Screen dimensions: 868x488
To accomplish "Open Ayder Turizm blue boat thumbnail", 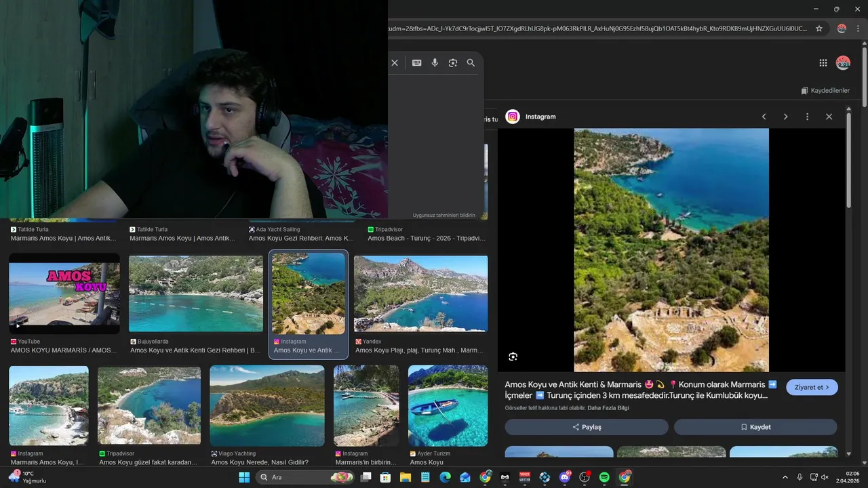I will [x=448, y=405].
